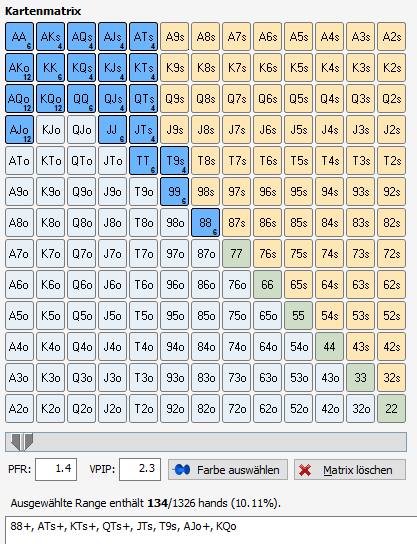Select the 77 pocket pair cell
The height and width of the screenshot is (544, 417).
click(236, 254)
